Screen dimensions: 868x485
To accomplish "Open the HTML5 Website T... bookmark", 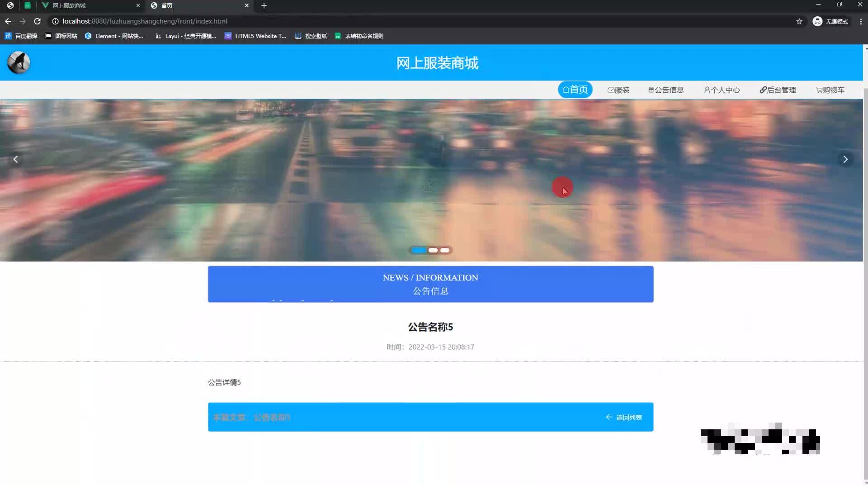I will (x=255, y=36).
